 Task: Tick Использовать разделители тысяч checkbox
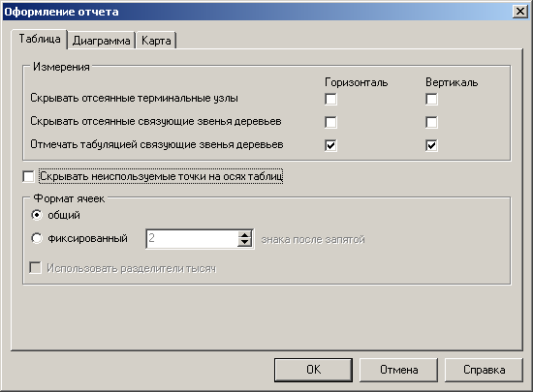coord(35,267)
